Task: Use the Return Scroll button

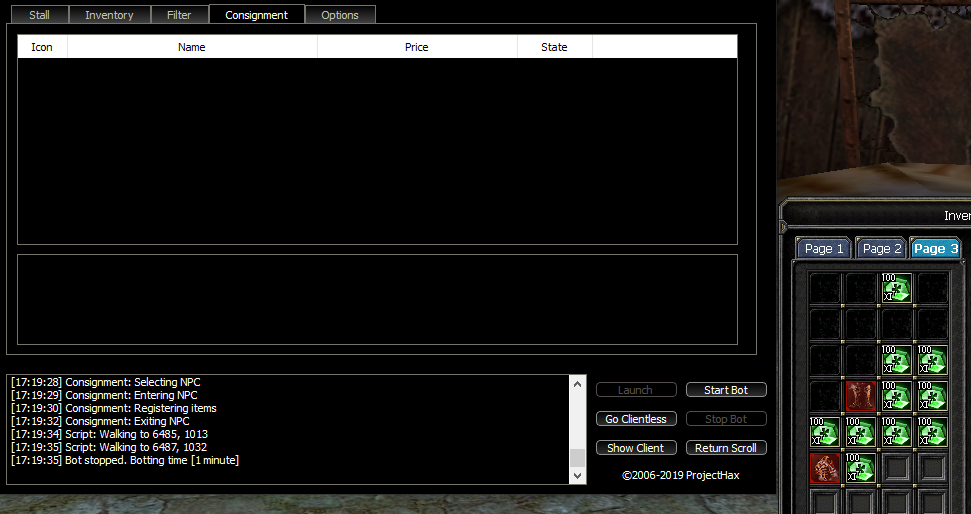Action: [x=726, y=448]
